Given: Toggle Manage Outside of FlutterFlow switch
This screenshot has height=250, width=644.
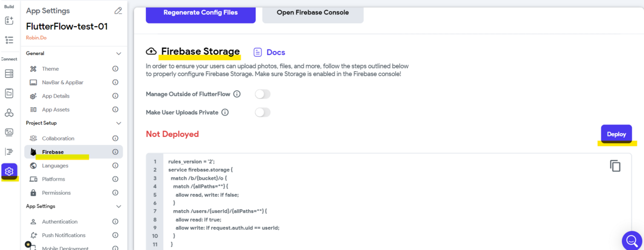Looking at the screenshot, I should (x=262, y=94).
